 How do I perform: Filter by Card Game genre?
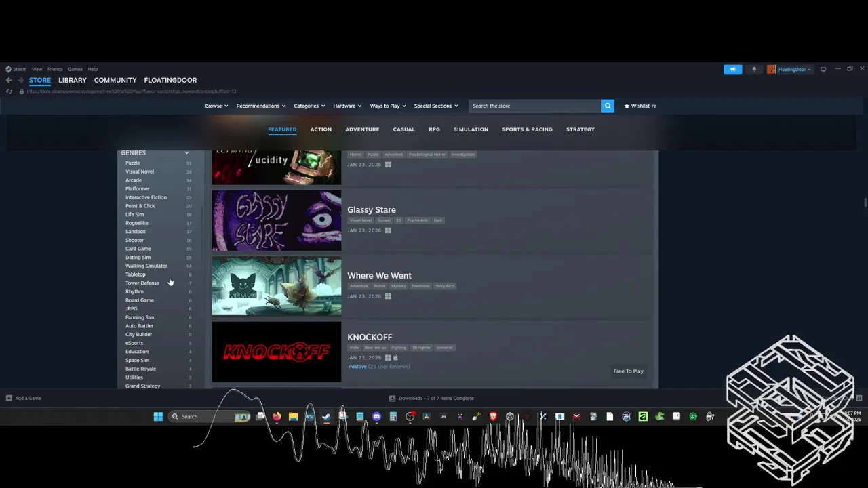click(138, 249)
